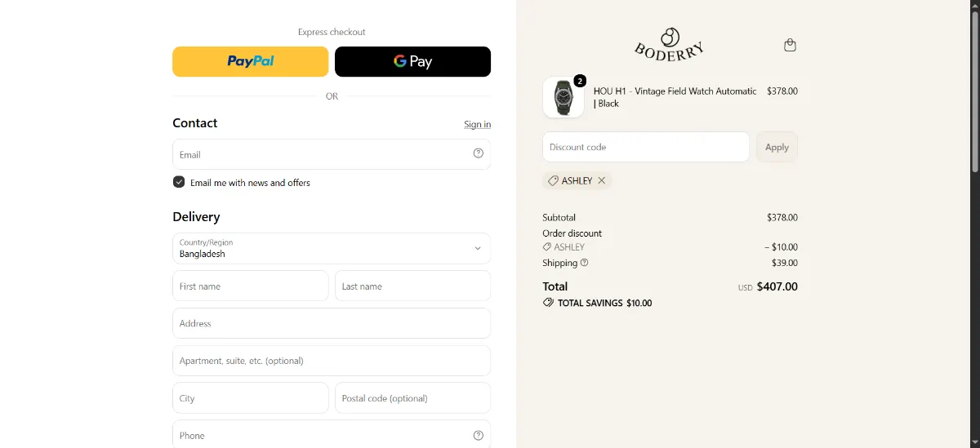Viewport: 980px width, 448px height.
Task: Click the HOU H1 watch thumbnail
Action: pyautogui.click(x=563, y=98)
